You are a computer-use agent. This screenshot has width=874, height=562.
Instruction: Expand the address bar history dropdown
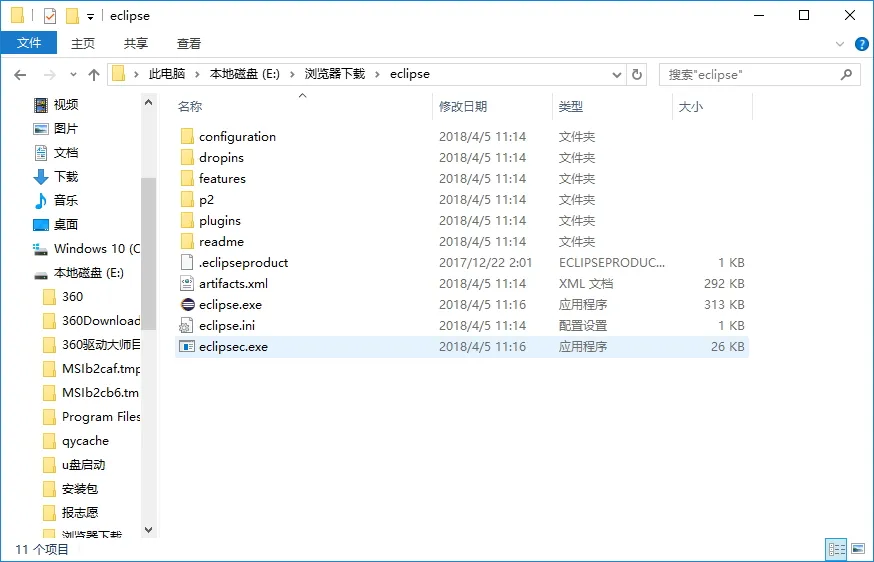(x=616, y=75)
